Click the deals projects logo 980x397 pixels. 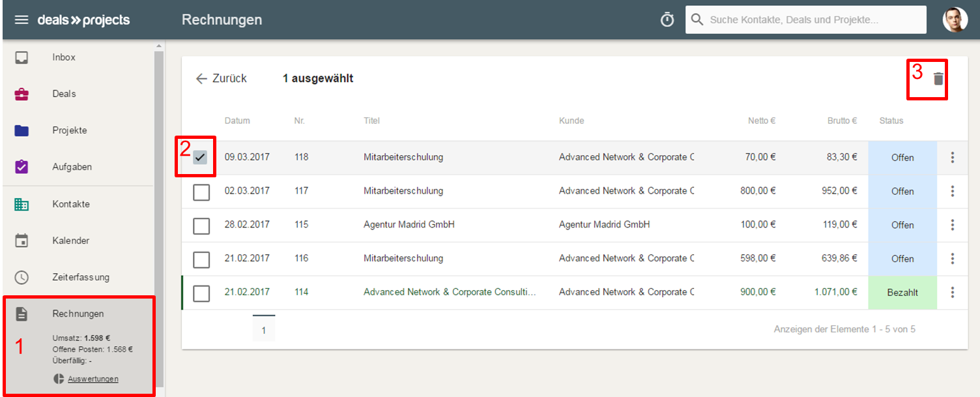83,20
